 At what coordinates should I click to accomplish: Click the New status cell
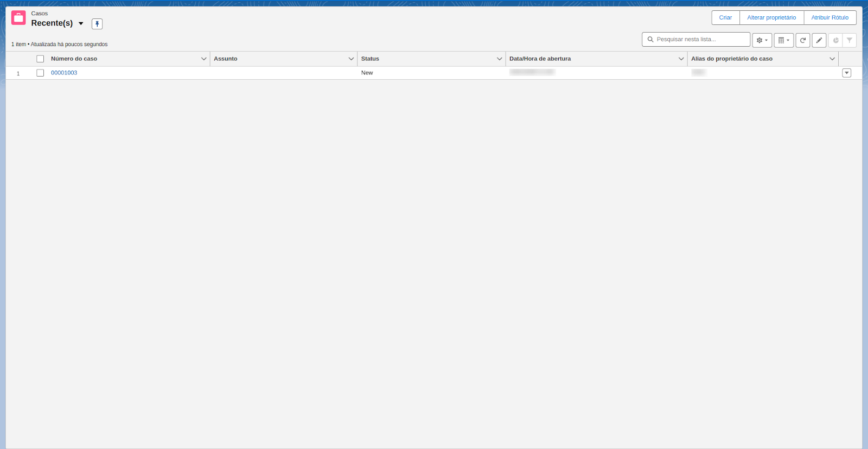point(367,73)
